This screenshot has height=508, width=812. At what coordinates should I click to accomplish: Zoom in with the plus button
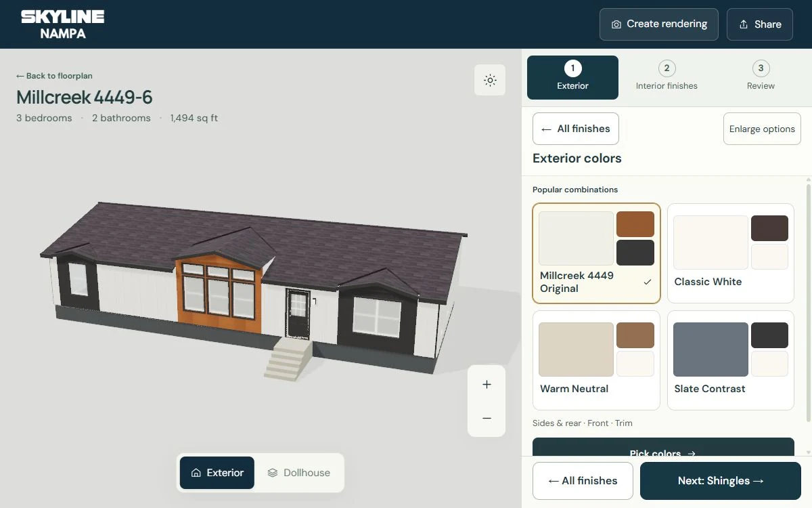(487, 384)
